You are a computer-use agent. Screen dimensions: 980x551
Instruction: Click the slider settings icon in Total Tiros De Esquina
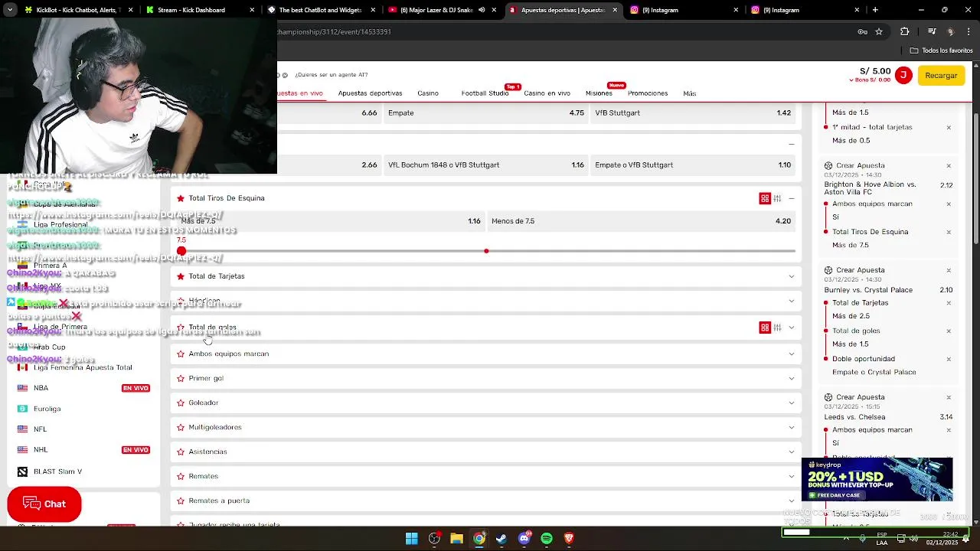[x=777, y=198]
